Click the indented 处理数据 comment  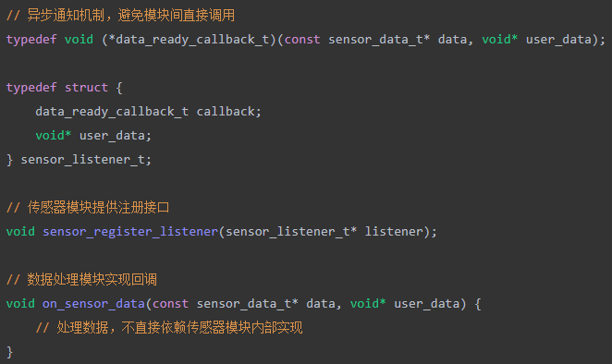[169, 328]
